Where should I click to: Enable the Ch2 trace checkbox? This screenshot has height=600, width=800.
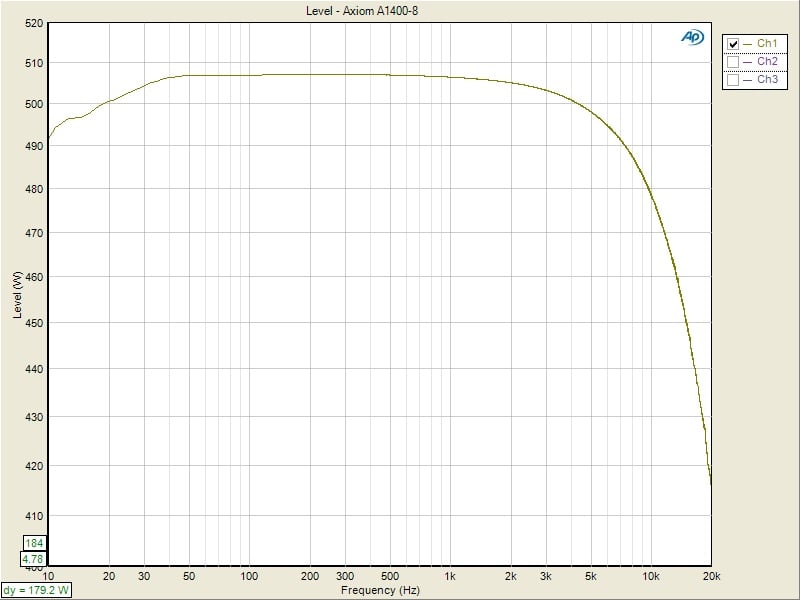[x=733, y=62]
